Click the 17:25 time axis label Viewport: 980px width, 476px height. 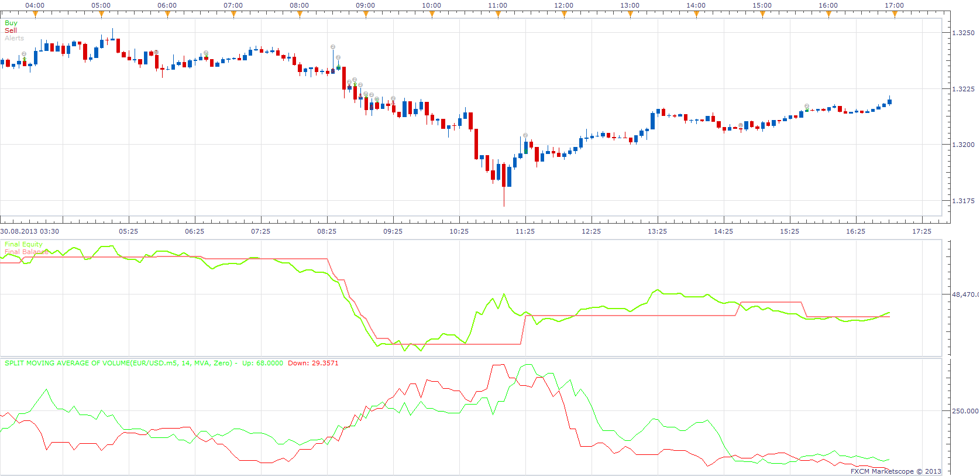pos(921,231)
